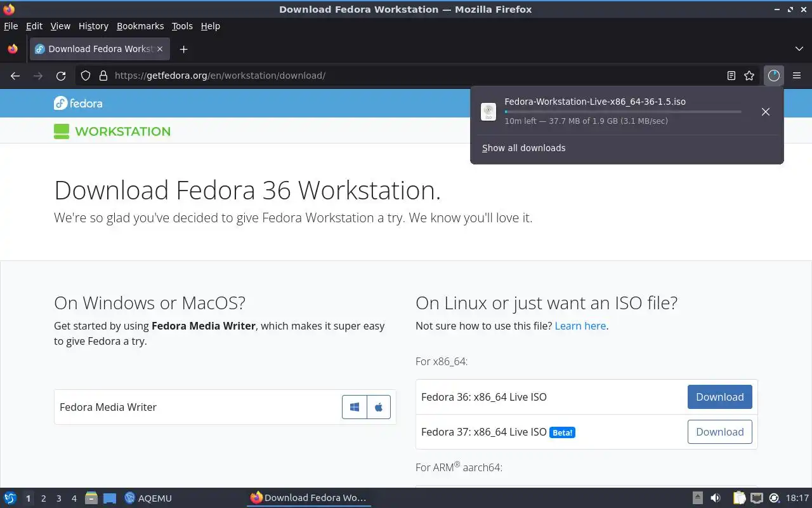Image resolution: width=812 pixels, height=508 pixels.
Task: Toggle reader view icon in address bar
Action: click(x=731, y=76)
